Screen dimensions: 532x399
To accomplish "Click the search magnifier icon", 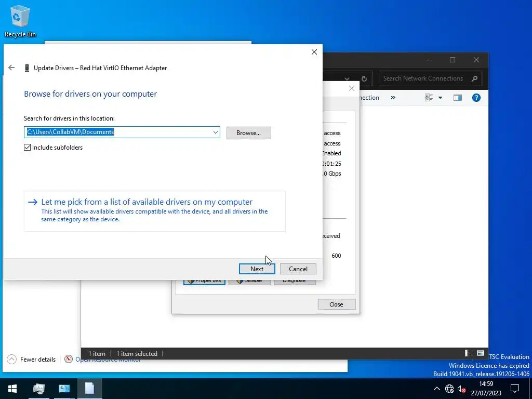I will pyautogui.click(x=475, y=78).
